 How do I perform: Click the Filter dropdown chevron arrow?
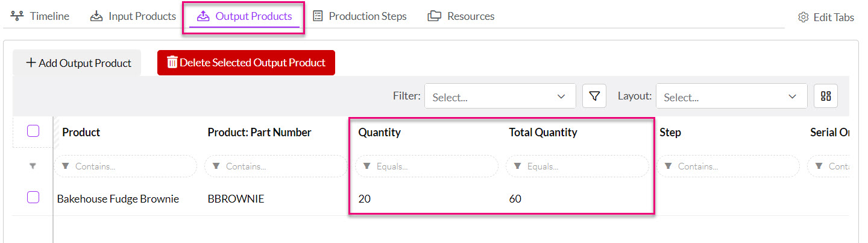tap(561, 96)
